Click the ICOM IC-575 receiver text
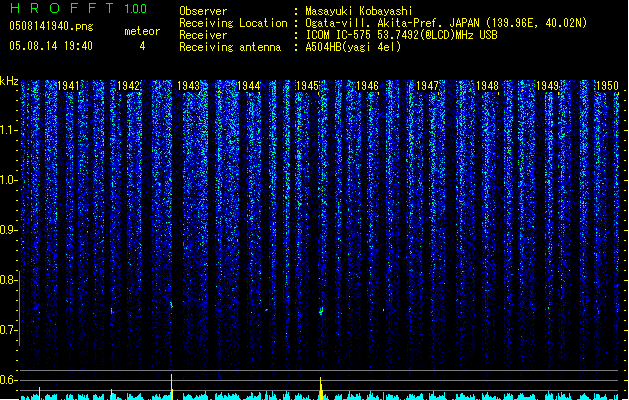Image resolution: width=629 pixels, height=400 pixels. click(402, 35)
